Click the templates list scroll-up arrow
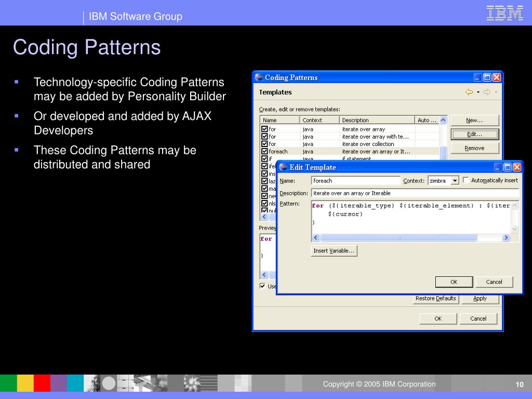Image resolution: width=532 pixels, height=399 pixels. tap(443, 120)
